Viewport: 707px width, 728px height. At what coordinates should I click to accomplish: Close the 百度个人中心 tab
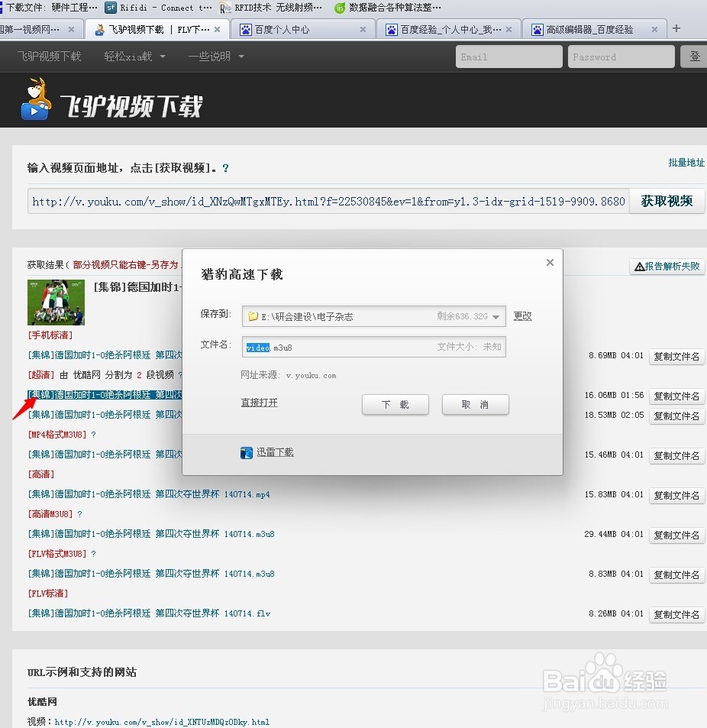point(363,29)
